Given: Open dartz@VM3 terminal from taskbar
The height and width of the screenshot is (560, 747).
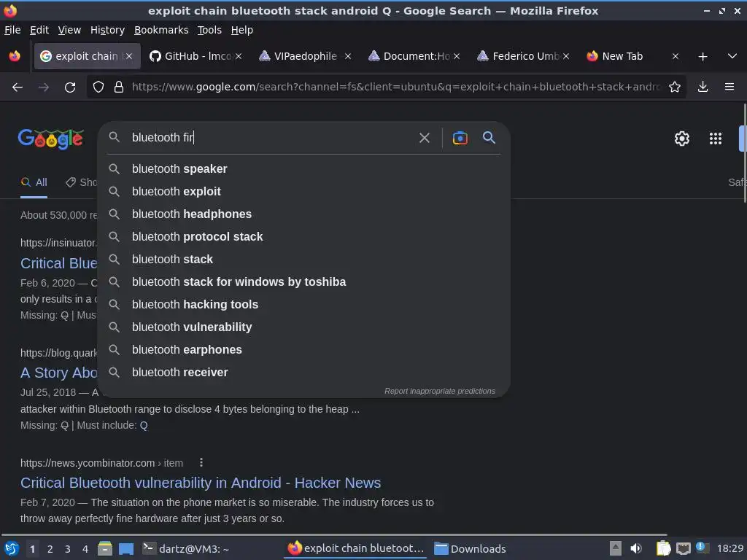Looking at the screenshot, I should (x=187, y=549).
